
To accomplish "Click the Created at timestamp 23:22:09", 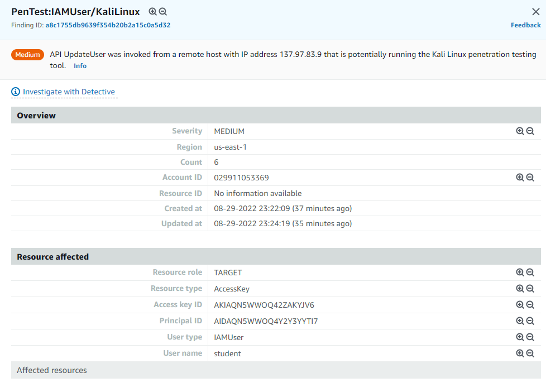I will (282, 208).
